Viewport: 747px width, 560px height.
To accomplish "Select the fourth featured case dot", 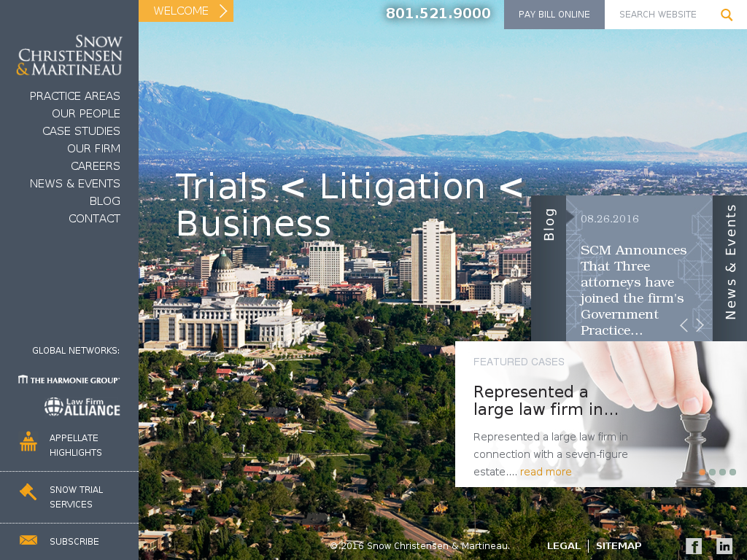I will coord(732,472).
